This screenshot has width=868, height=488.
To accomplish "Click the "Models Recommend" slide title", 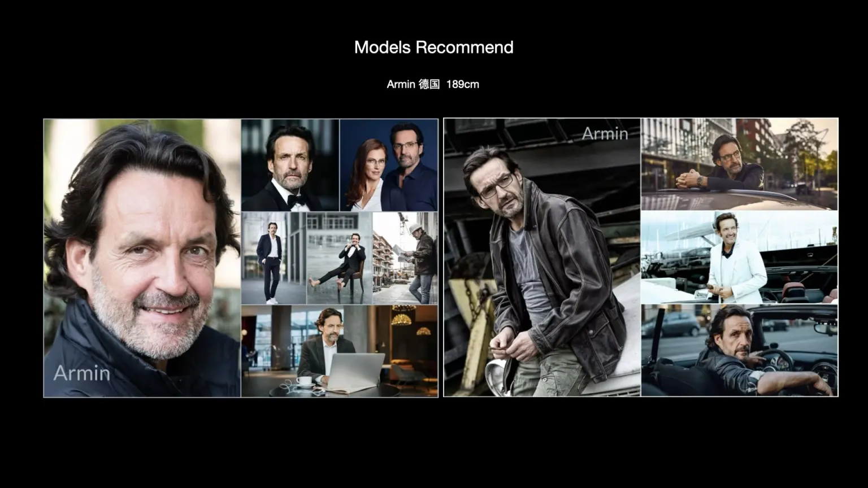I will [433, 47].
